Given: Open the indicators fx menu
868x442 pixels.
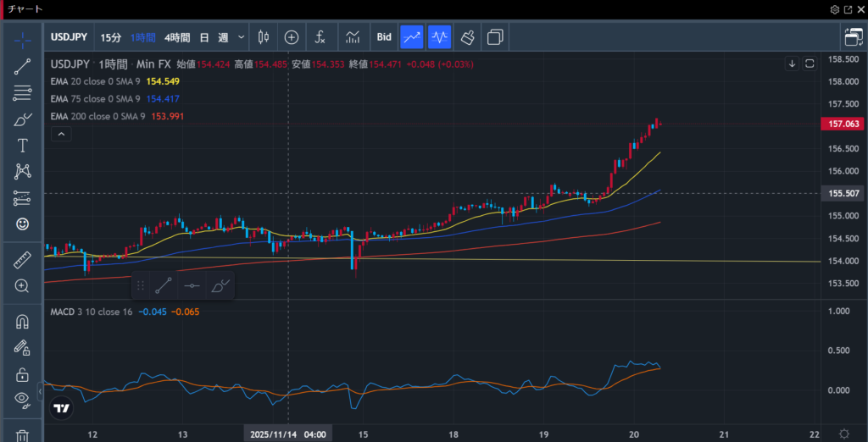Looking at the screenshot, I should [320, 37].
